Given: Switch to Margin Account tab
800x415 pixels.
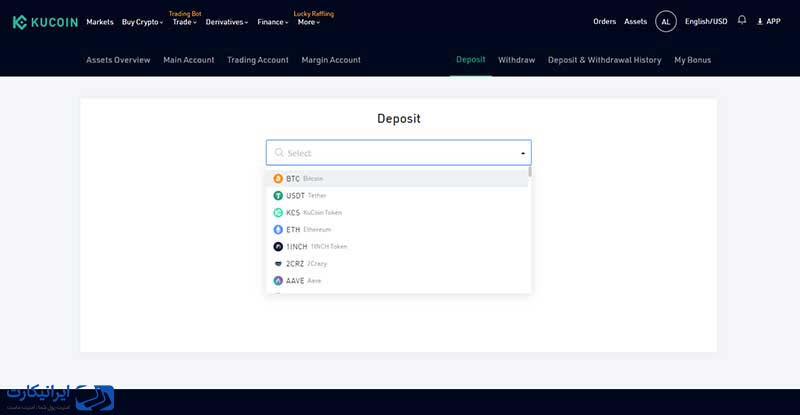Looking at the screenshot, I should [x=331, y=60].
